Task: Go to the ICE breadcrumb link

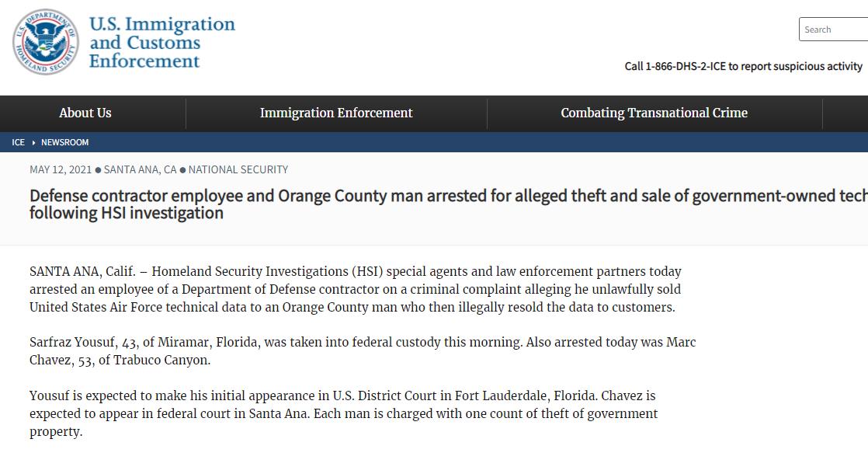Action: (19, 142)
